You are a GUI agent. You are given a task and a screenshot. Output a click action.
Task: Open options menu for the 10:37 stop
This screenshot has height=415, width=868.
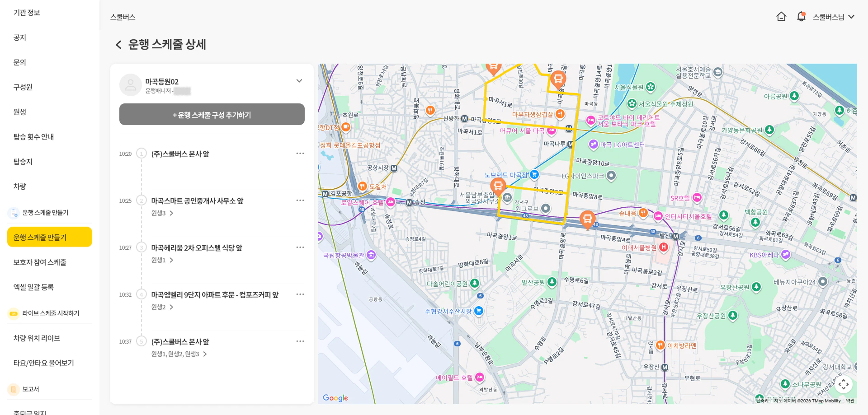[300, 341]
